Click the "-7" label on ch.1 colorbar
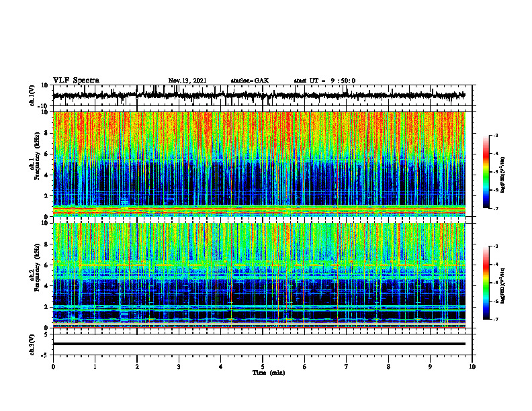The height and width of the screenshot is (411, 532). 496,208
